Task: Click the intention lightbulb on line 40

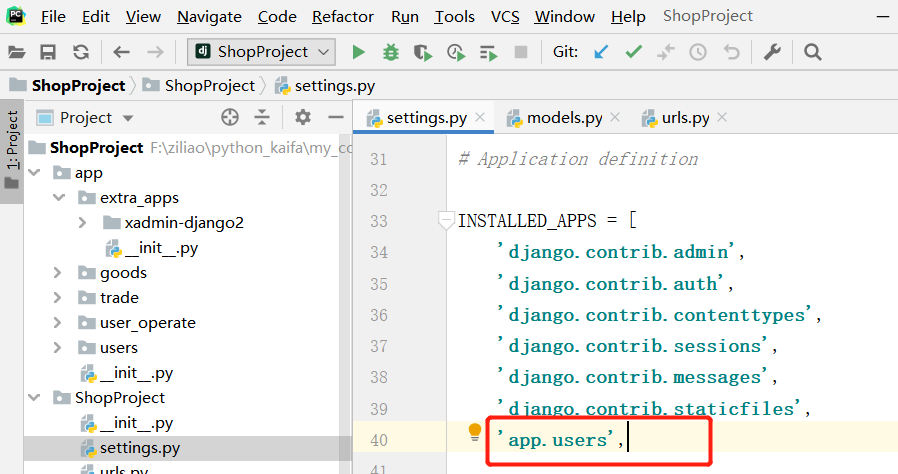Action: (475, 432)
